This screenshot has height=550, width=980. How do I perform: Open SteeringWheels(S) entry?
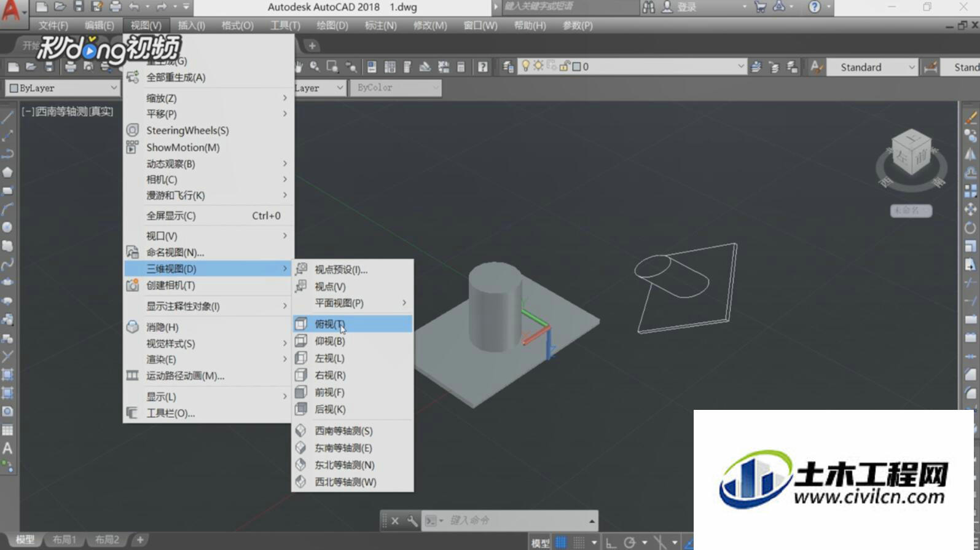tap(208, 130)
